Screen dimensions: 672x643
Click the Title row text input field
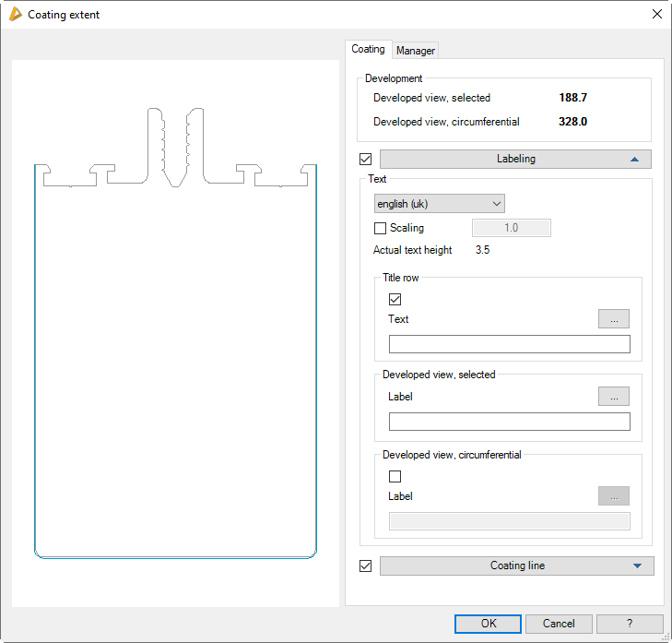click(x=509, y=345)
